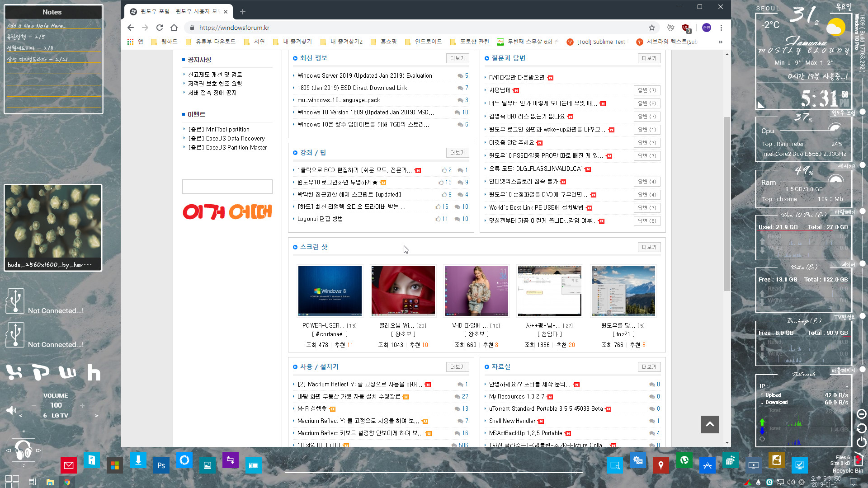Viewport: 868px width, 488px height.
Task: Open the 자료실 section heading
Action: 501,366
